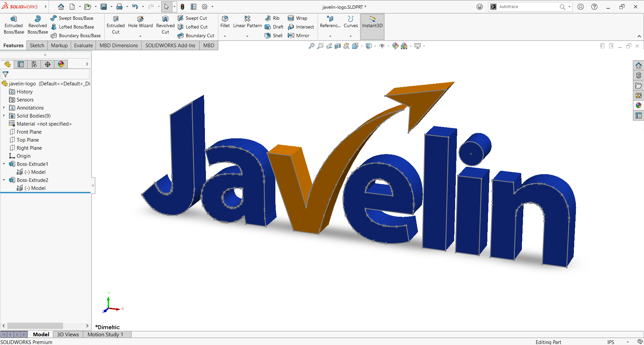Switch to the ConfigurationManager tab
Image resolution: width=644 pixels, height=345 pixels.
pyautogui.click(x=34, y=64)
